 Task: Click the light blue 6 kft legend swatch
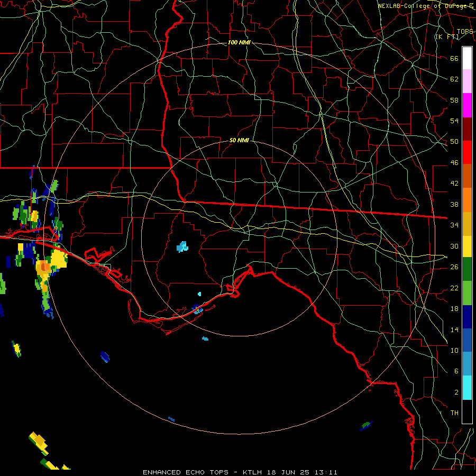pyautogui.click(x=467, y=364)
